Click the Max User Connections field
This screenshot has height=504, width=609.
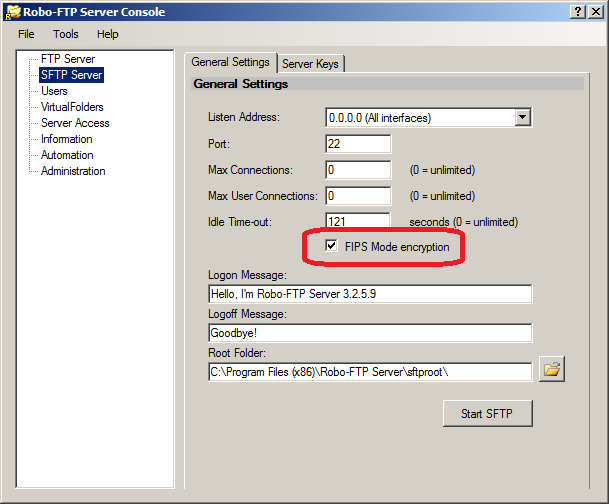pos(358,196)
